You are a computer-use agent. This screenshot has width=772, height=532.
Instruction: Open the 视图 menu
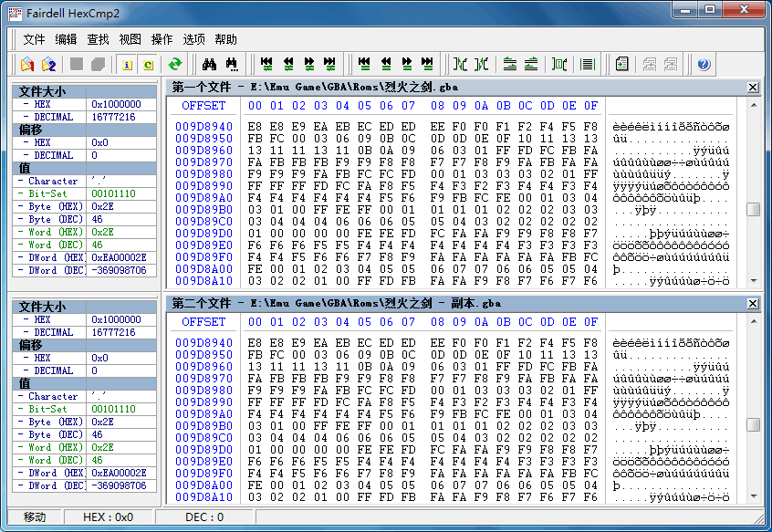pyautogui.click(x=128, y=39)
